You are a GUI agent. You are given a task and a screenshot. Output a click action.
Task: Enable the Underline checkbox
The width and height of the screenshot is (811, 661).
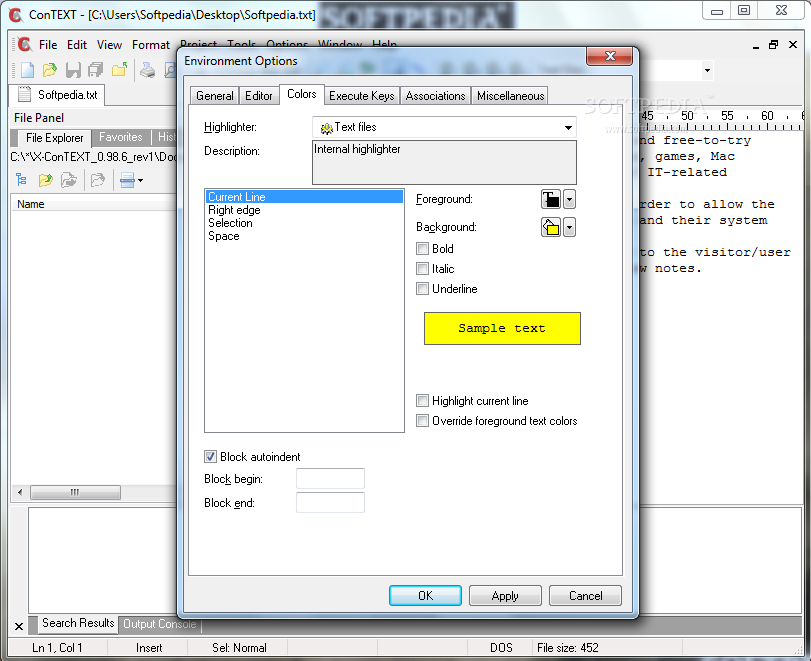click(423, 289)
